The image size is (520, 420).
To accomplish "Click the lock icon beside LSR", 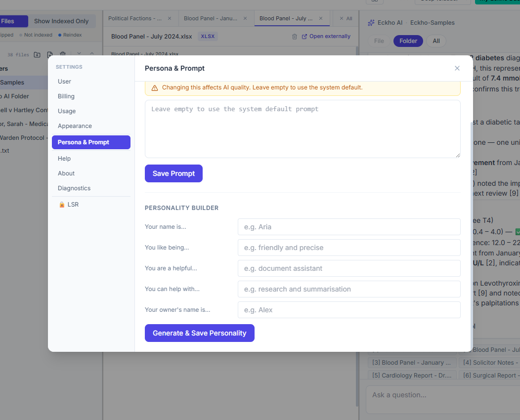I will [62, 205].
